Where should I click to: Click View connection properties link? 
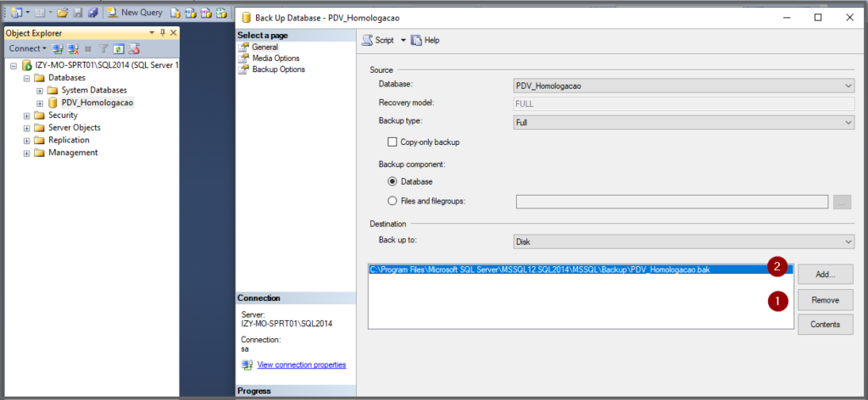tap(302, 365)
